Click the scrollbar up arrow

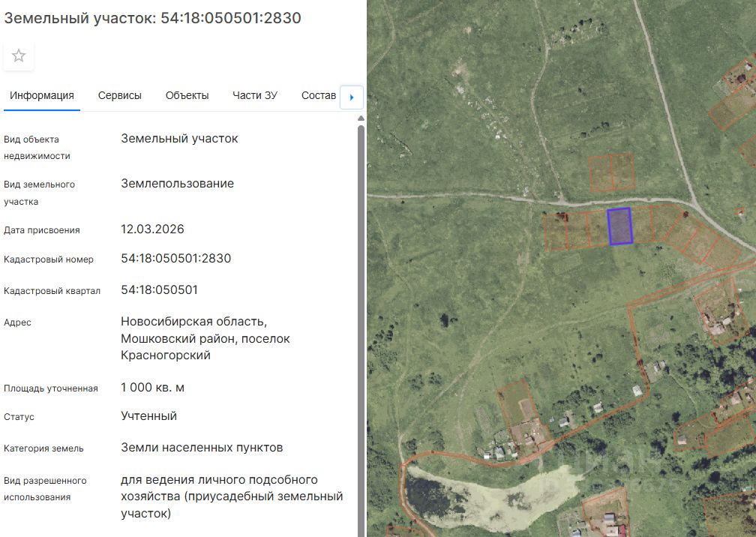tap(361, 118)
